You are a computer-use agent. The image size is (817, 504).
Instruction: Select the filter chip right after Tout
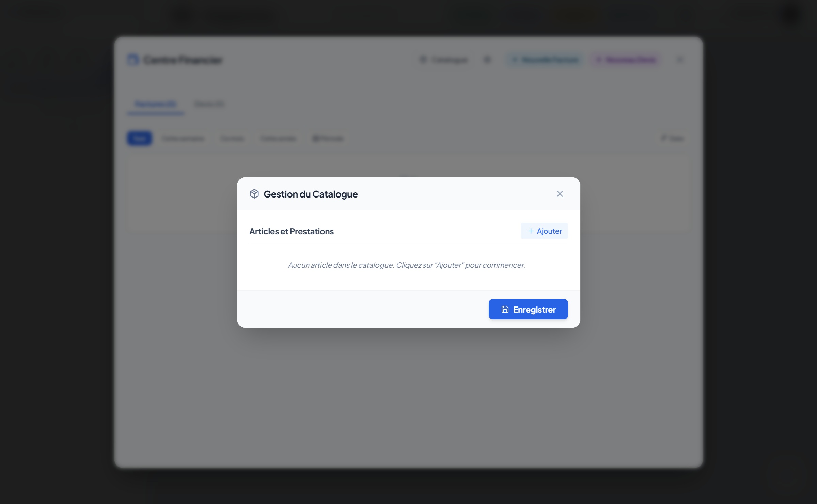click(183, 138)
